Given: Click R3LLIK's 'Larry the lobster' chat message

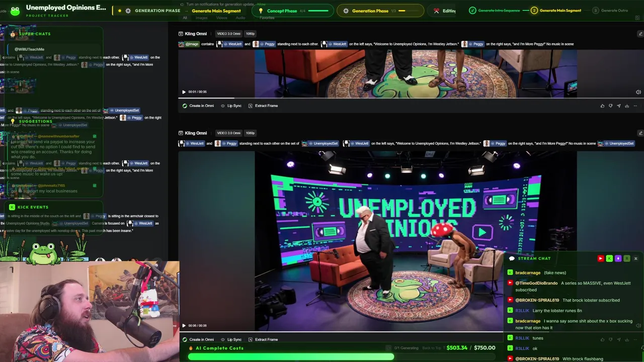Looking at the screenshot, I should pyautogui.click(x=557, y=311).
